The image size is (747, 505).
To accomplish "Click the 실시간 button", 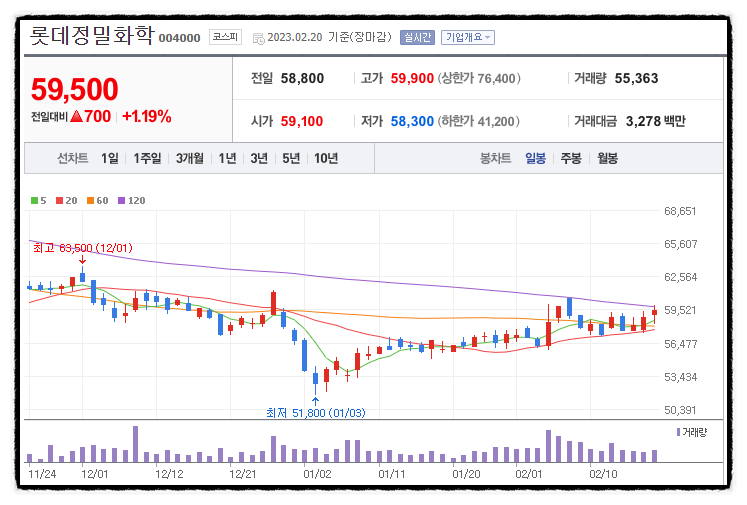I will point(417,37).
